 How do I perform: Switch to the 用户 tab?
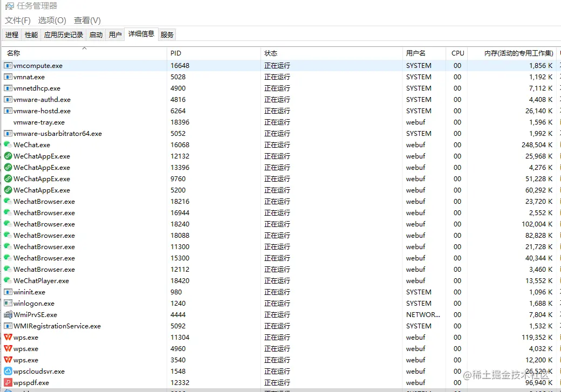(115, 35)
